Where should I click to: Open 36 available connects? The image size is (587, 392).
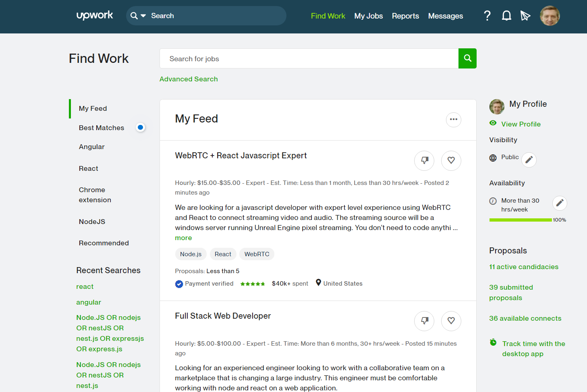point(525,318)
